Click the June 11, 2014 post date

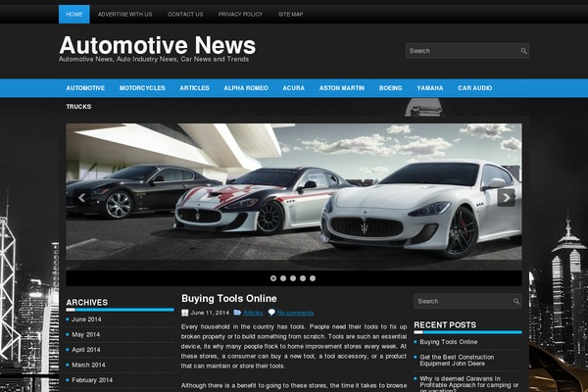pos(210,313)
